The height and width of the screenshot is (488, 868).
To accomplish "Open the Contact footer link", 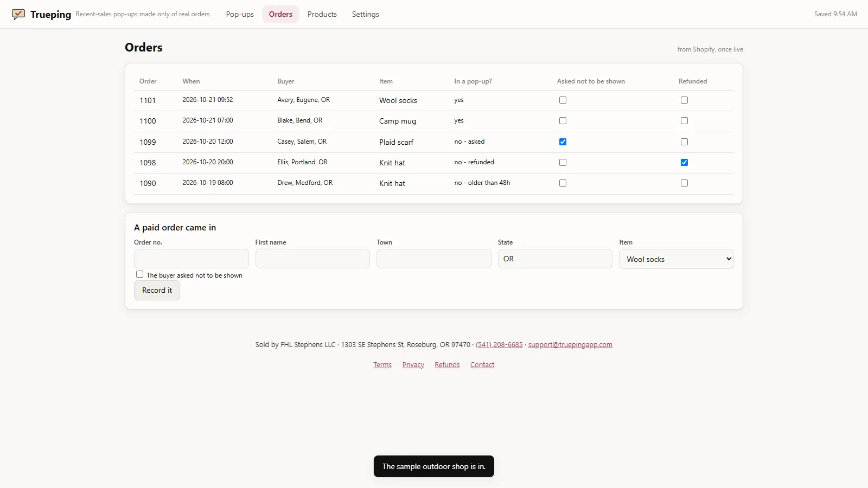I will (x=482, y=365).
